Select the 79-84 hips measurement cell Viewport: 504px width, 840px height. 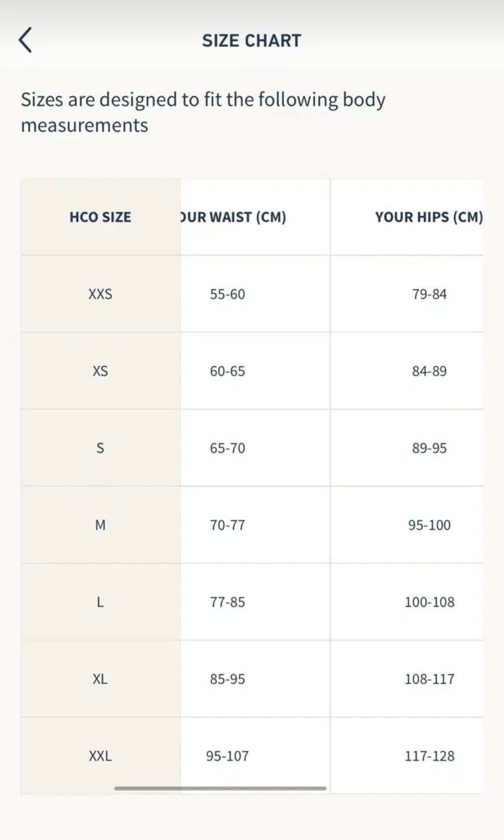coord(430,294)
